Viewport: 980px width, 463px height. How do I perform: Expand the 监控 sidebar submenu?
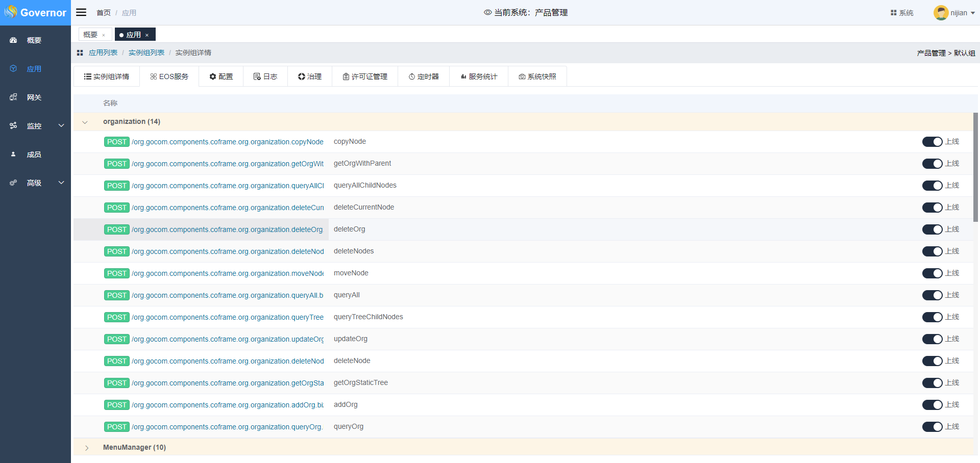[x=61, y=126]
